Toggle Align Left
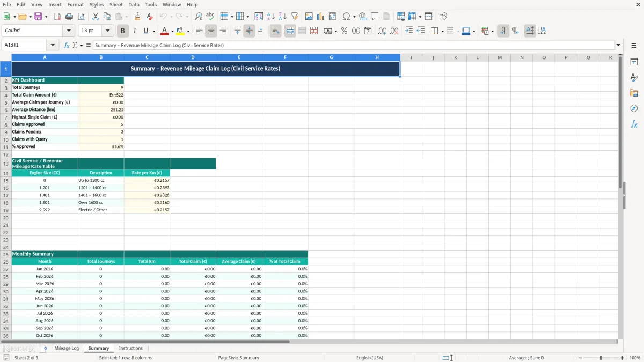The image size is (644, 362). [x=200, y=31]
